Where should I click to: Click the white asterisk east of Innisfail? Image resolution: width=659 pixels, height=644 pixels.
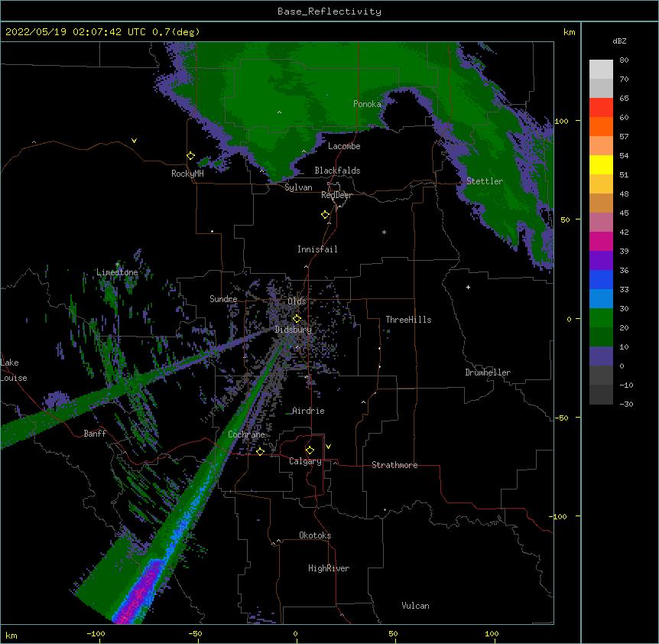384,232
